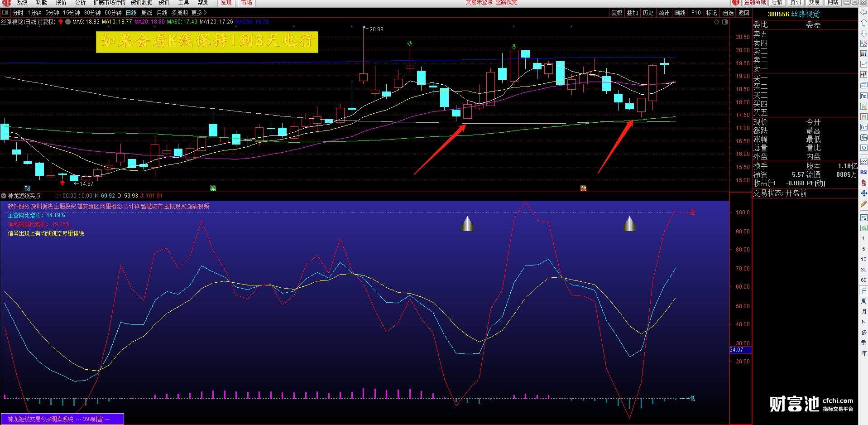
Task: Open the 历史 history dropdown
Action: coord(648,13)
